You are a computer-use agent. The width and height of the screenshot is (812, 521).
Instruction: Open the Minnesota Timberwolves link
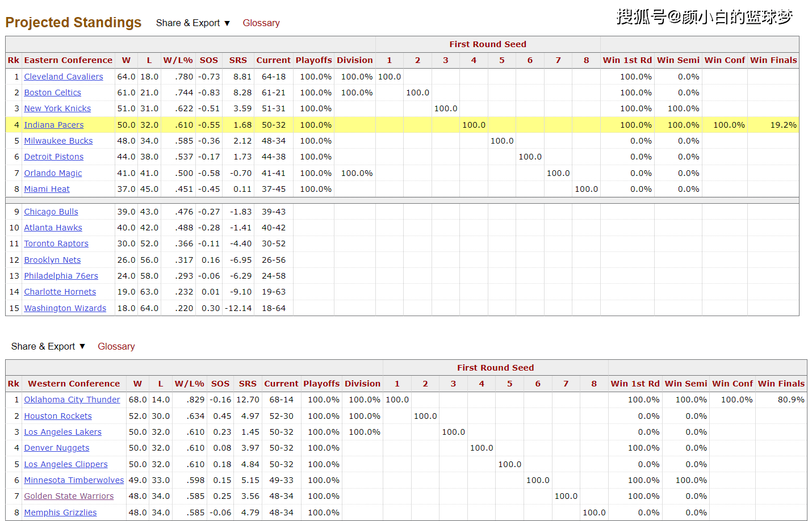[x=74, y=480]
